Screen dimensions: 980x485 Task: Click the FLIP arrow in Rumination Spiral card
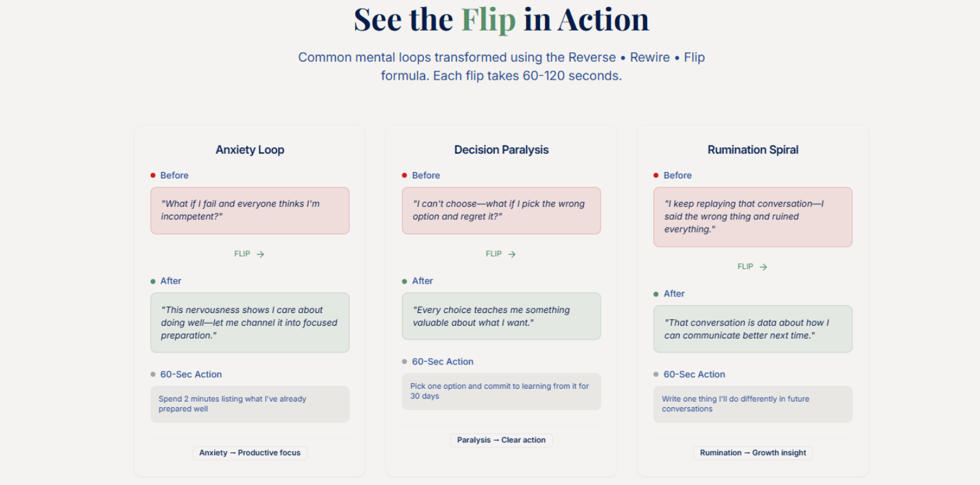coord(764,267)
